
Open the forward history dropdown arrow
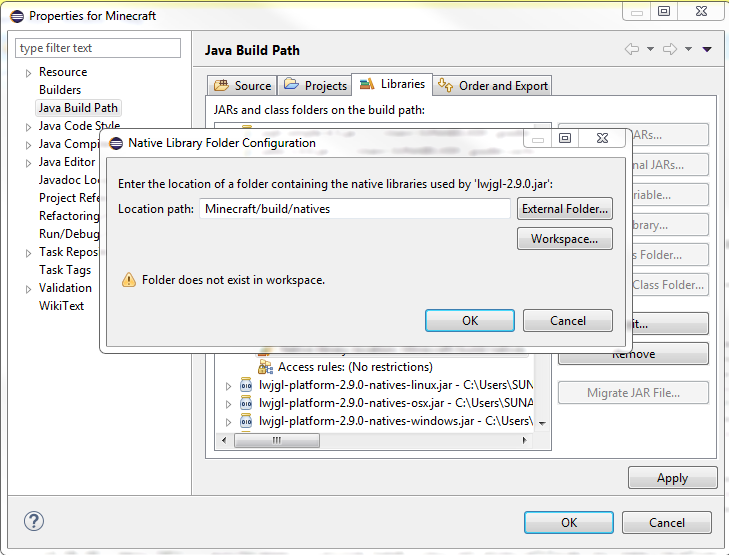click(689, 49)
